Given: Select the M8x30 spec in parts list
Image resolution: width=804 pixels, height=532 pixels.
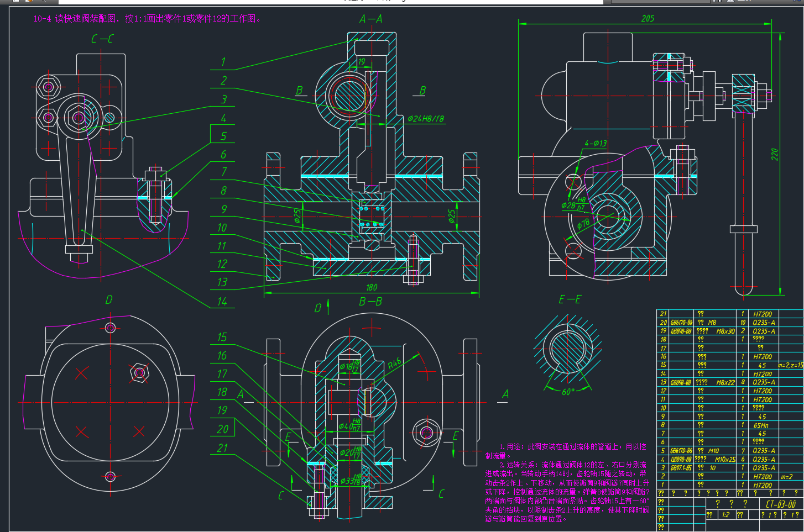Looking at the screenshot, I should tap(725, 331).
